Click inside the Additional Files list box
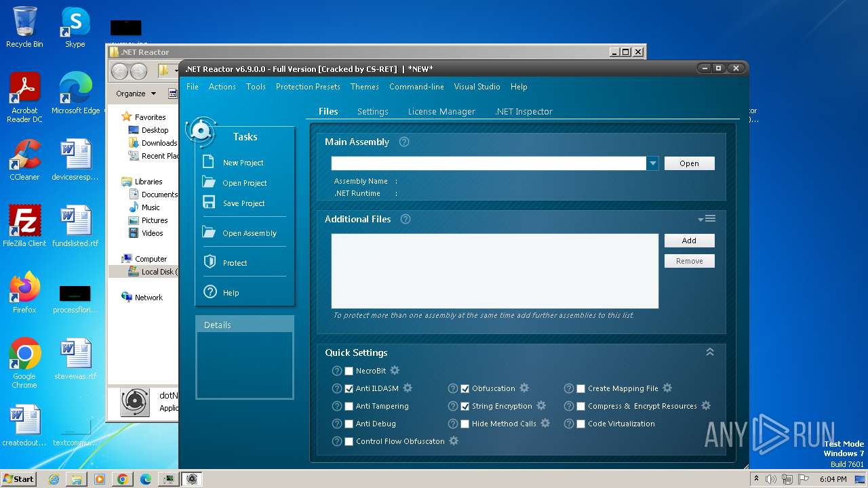The width and height of the screenshot is (868, 488). 494,271
